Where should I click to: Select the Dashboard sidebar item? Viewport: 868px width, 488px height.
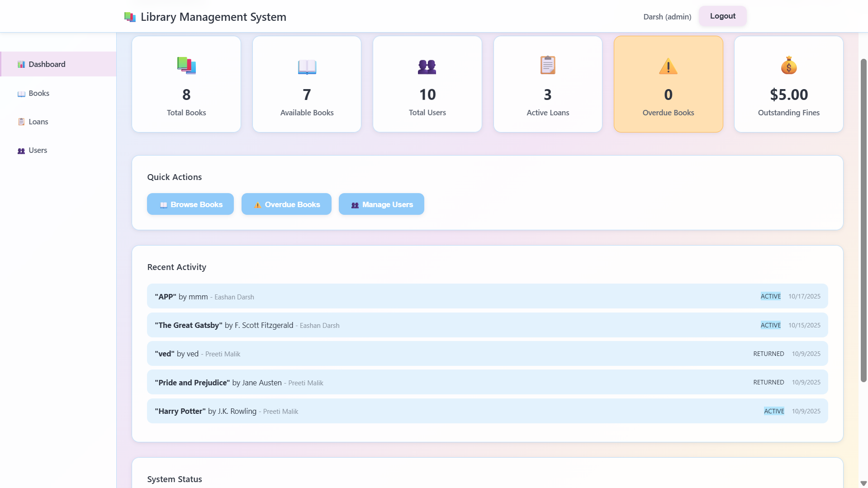coord(47,64)
